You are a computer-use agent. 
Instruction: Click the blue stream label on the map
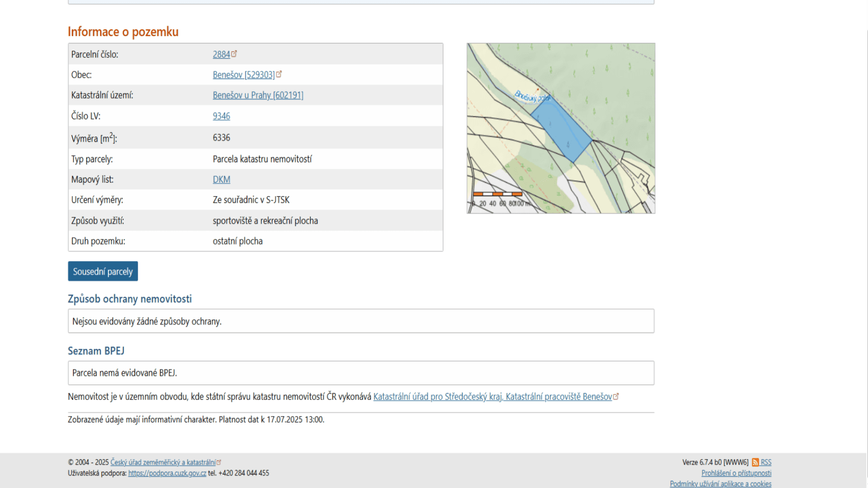[531, 96]
